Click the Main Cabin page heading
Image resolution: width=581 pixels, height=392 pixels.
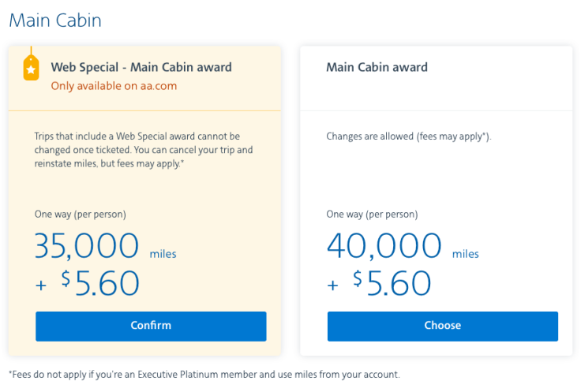[x=55, y=20]
